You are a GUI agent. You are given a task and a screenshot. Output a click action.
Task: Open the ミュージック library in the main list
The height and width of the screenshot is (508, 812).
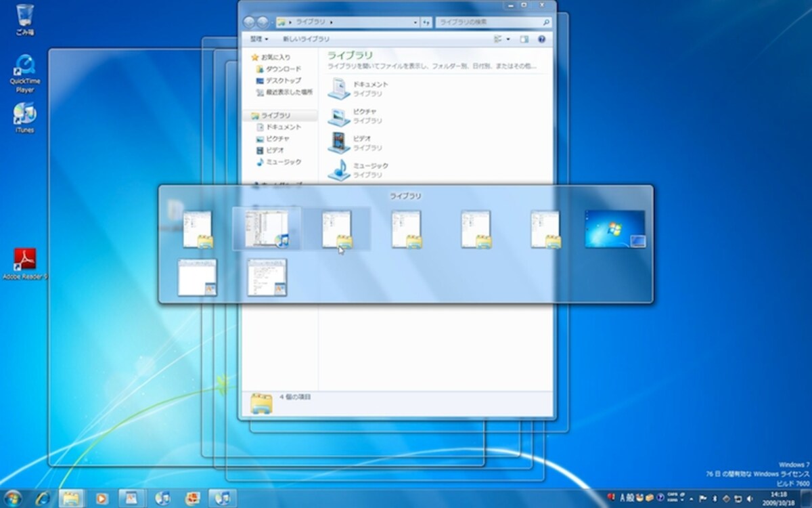[x=359, y=170]
